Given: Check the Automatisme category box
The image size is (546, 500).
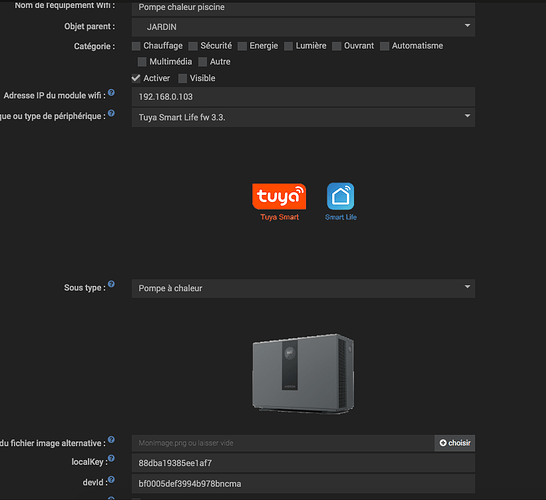Looking at the screenshot, I should click(x=384, y=46).
